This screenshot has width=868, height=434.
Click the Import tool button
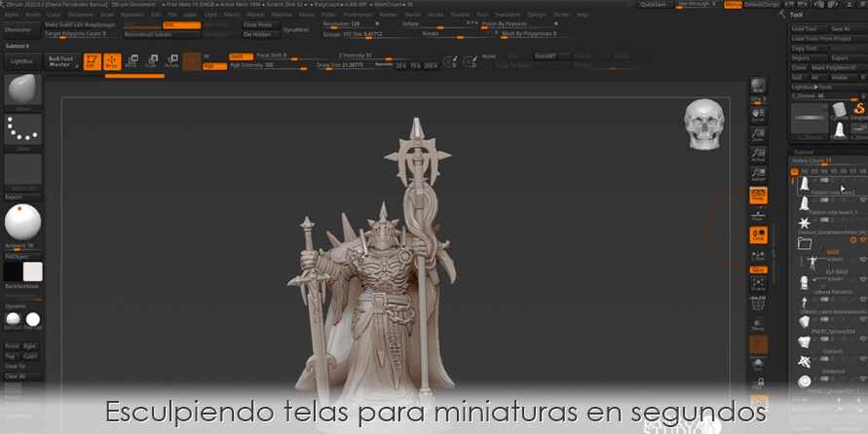point(809,58)
